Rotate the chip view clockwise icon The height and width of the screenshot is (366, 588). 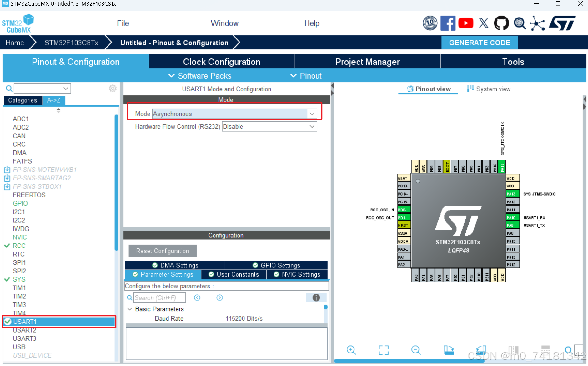click(x=449, y=350)
